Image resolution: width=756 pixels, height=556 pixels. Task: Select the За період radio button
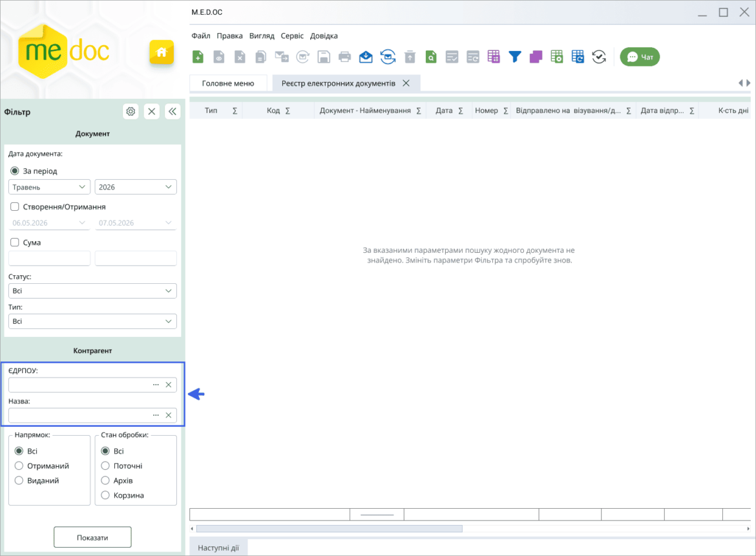[15, 171]
